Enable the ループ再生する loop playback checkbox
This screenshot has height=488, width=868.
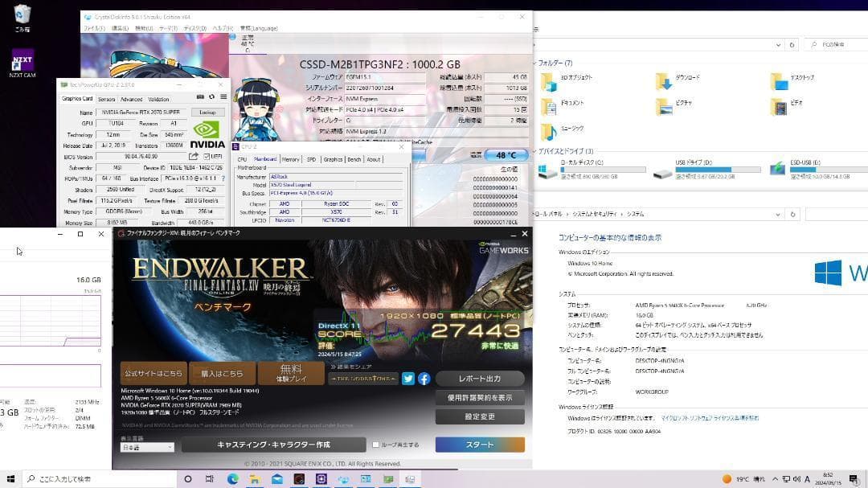[x=375, y=445]
